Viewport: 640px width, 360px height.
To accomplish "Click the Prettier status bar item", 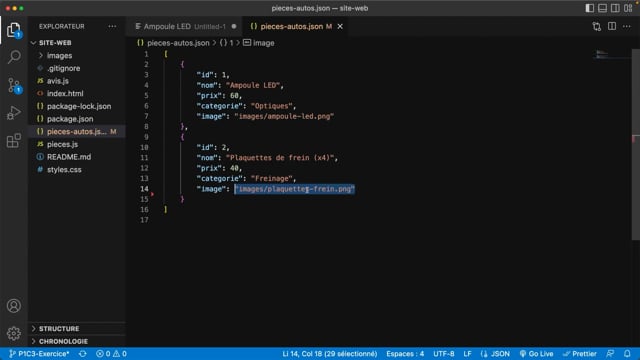I will (580, 353).
